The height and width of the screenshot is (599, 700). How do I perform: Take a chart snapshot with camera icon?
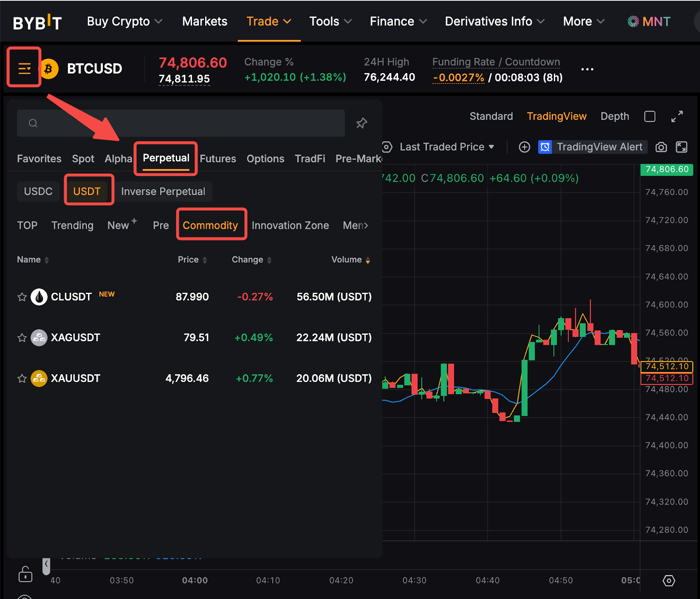(x=661, y=147)
